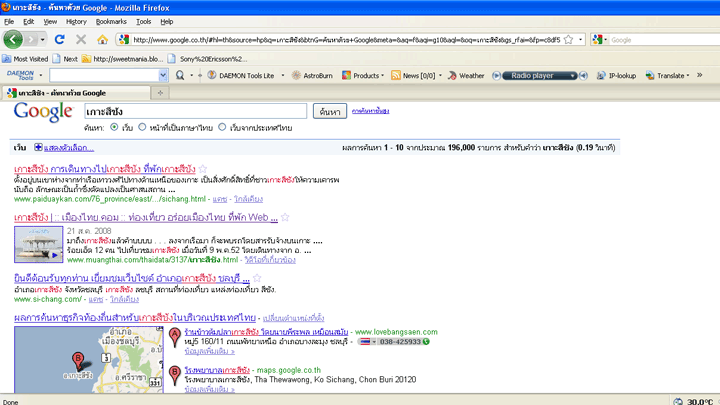Star the muangthai.com search result

285,217
